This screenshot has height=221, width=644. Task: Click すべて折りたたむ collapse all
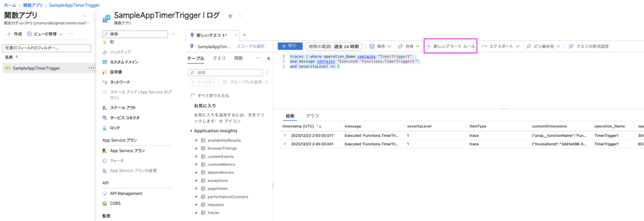pos(211,95)
